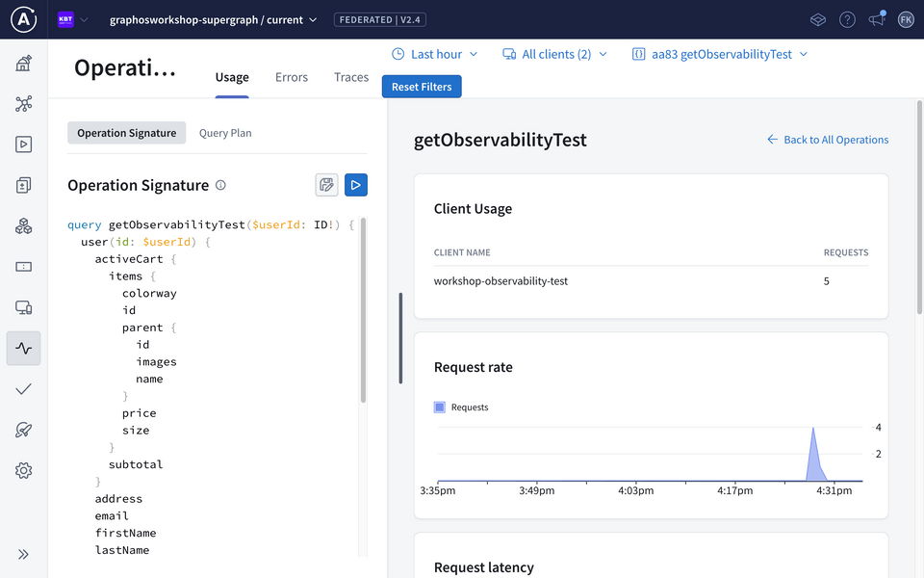
Task: Click the images field in signature
Action: point(156,361)
